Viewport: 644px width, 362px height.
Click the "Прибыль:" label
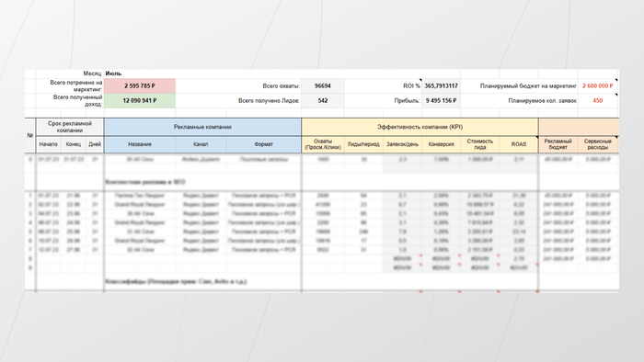point(408,101)
